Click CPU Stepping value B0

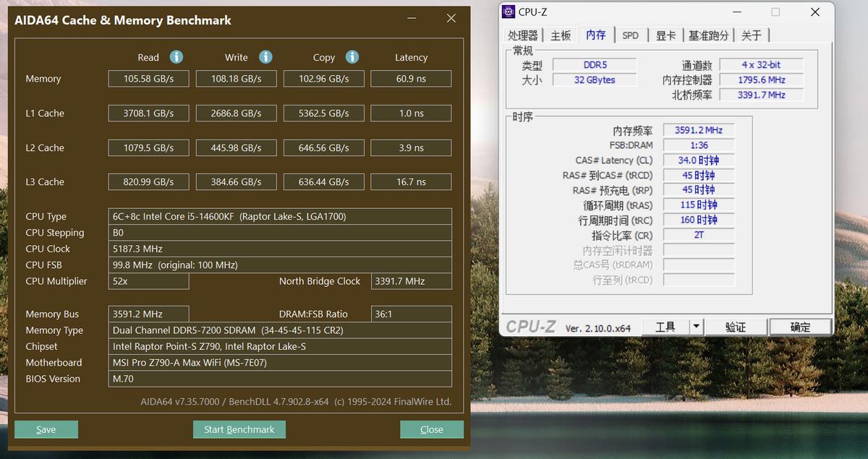point(281,233)
